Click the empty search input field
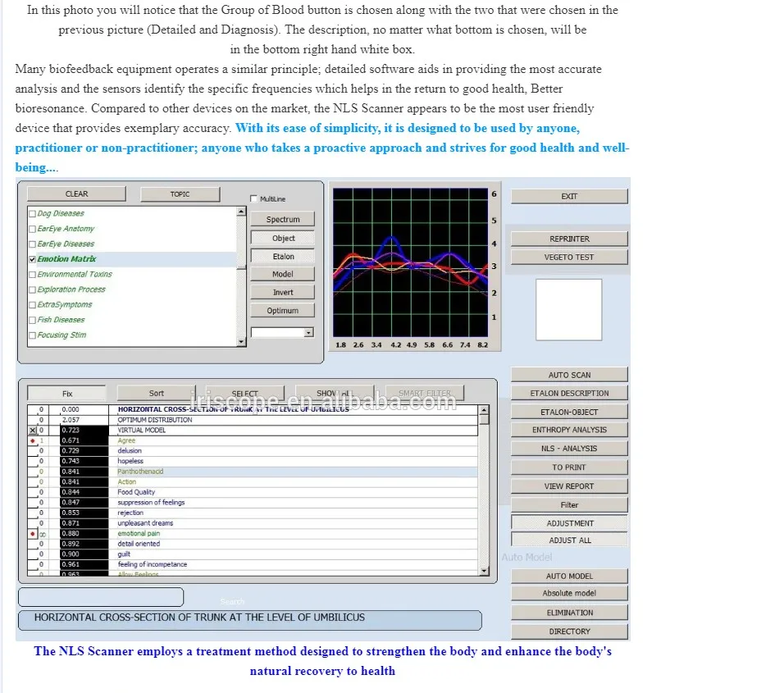 point(101,597)
